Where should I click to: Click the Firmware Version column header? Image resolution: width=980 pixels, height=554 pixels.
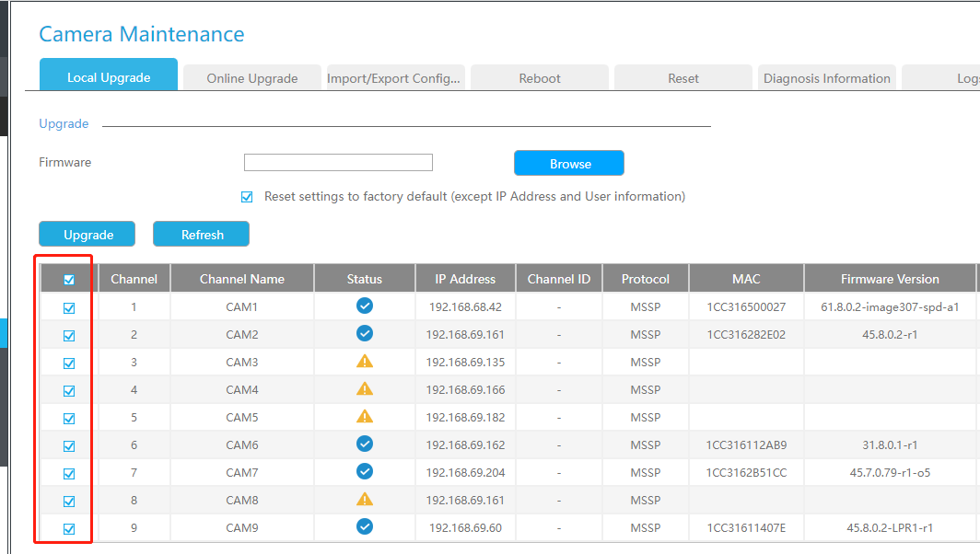coord(890,279)
